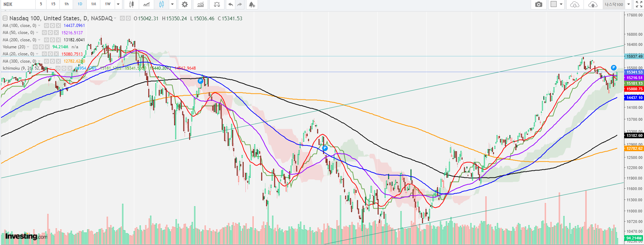Toggle visibility of MA (50, close, 0)
This screenshot has width=644, height=245.
point(44,33)
